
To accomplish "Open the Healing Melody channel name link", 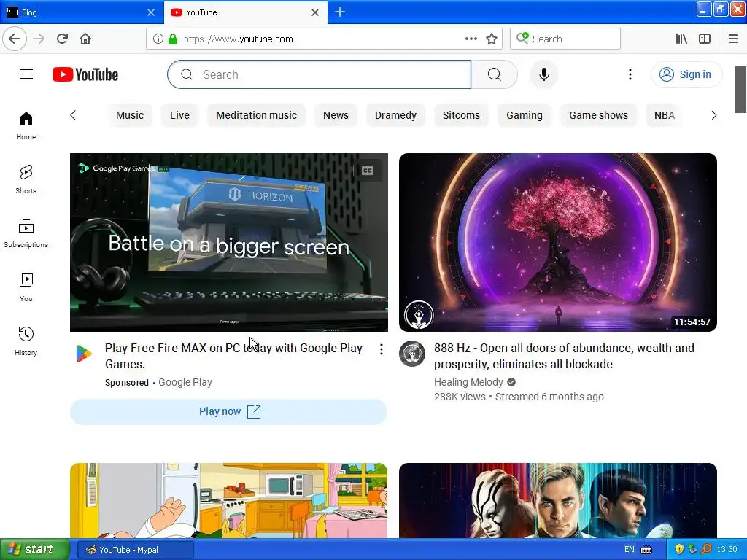I will pos(469,382).
